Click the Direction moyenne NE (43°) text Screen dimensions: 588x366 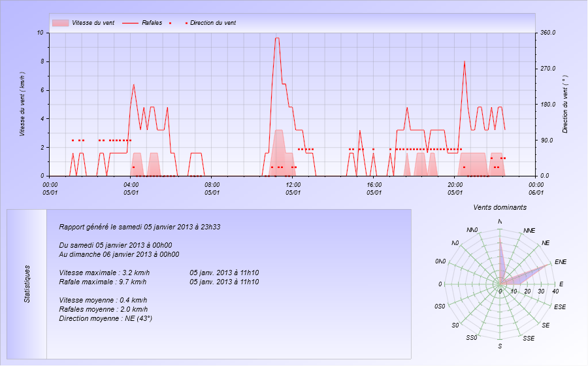tap(105, 318)
